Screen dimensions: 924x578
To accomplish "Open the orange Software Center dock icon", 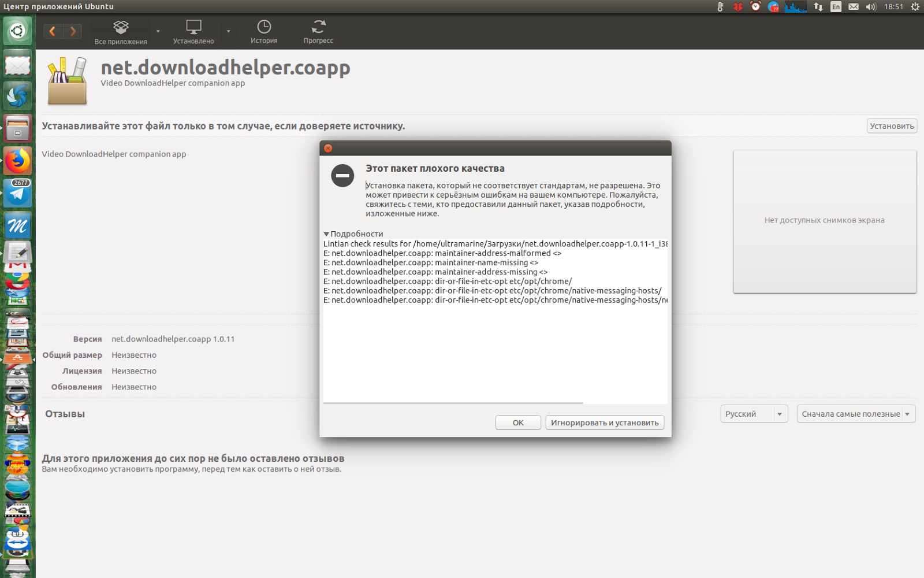I will 17,358.
